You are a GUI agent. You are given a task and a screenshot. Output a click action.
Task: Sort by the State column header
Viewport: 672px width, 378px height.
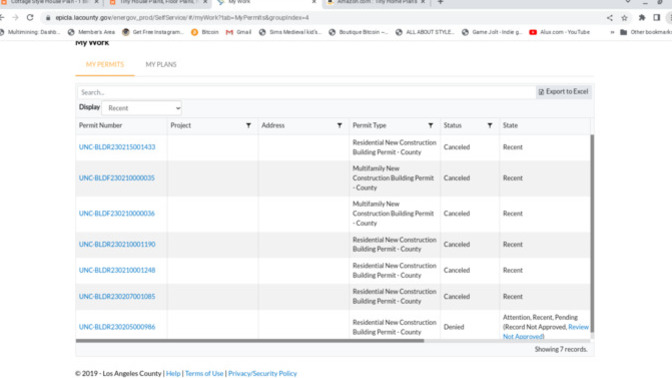510,125
